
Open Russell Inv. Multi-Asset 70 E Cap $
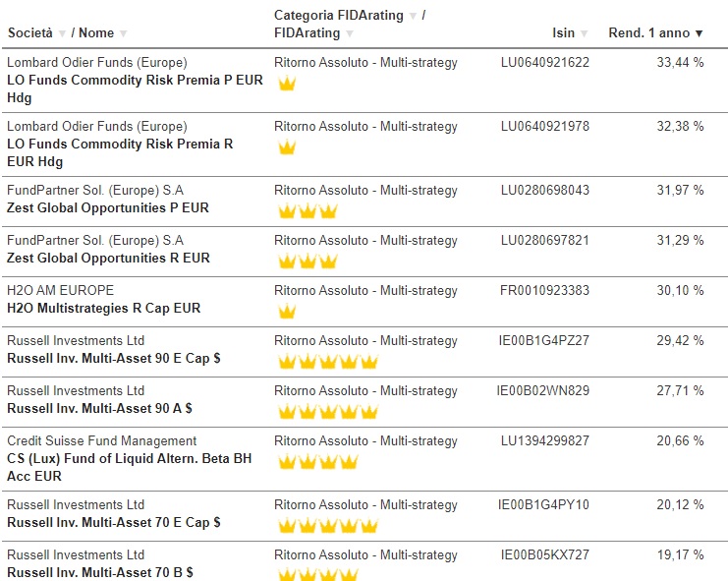pyautogui.click(x=113, y=522)
